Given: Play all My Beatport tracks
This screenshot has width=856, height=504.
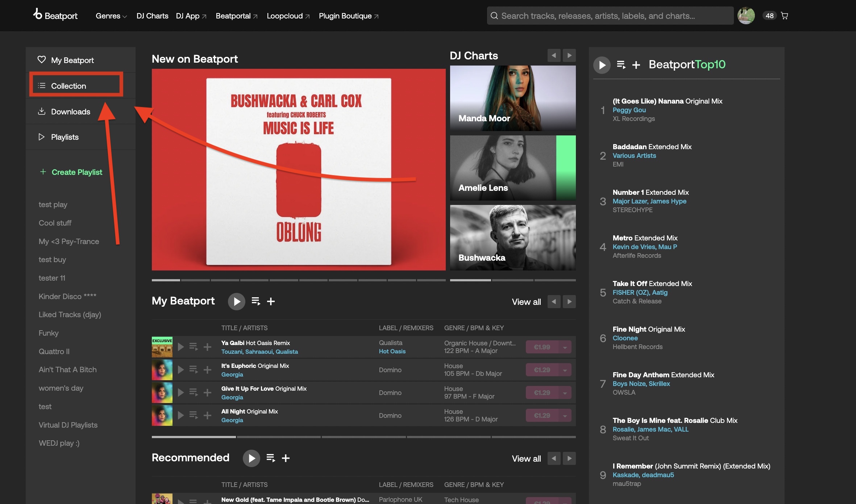Looking at the screenshot, I should click(237, 301).
